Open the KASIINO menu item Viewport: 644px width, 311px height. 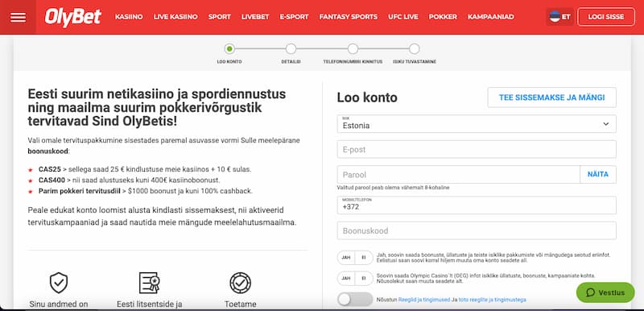pyautogui.click(x=129, y=17)
